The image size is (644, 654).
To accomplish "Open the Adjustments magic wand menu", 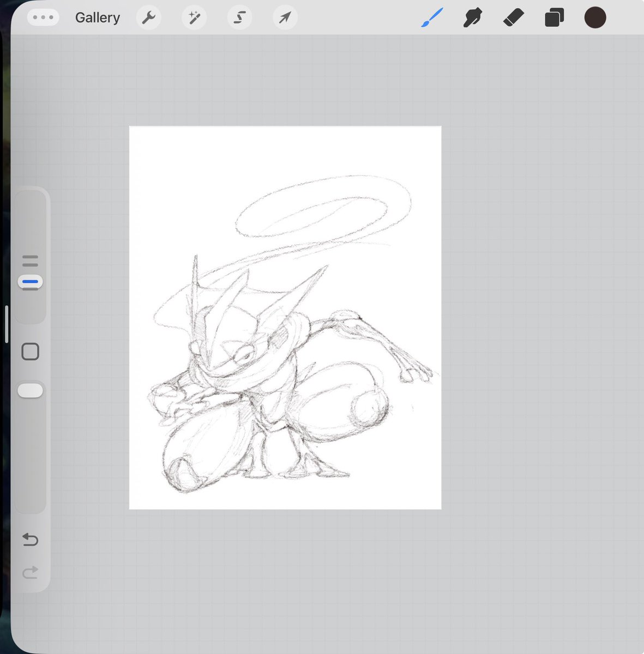I will pyautogui.click(x=194, y=17).
